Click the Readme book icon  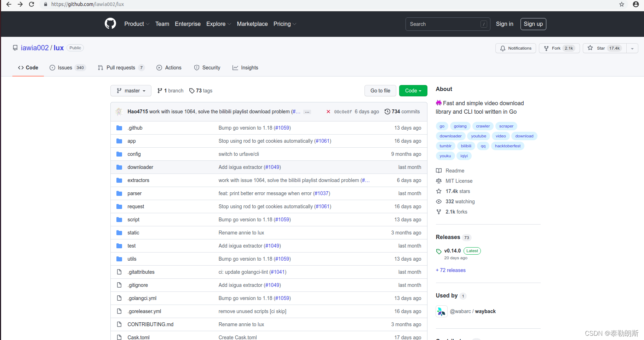coord(439,171)
